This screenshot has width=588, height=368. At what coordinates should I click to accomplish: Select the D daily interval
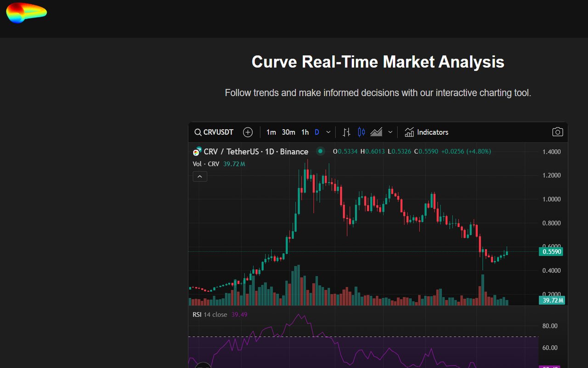pyautogui.click(x=317, y=132)
